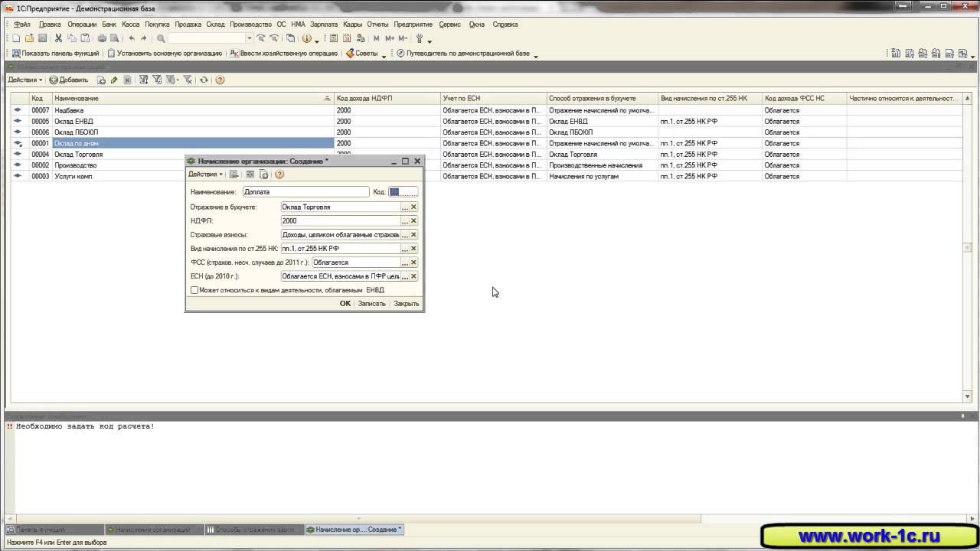
Task: Click the New document icon in main toolbar
Action: coord(16,38)
